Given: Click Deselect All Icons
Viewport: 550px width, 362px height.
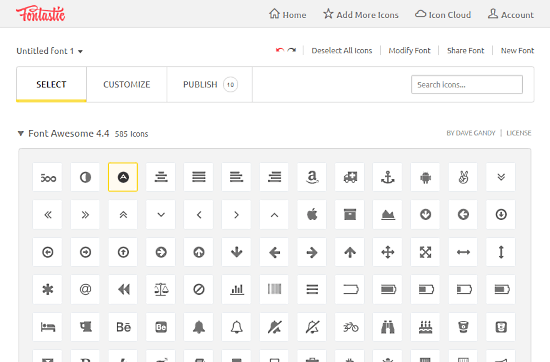Looking at the screenshot, I should (x=342, y=51).
